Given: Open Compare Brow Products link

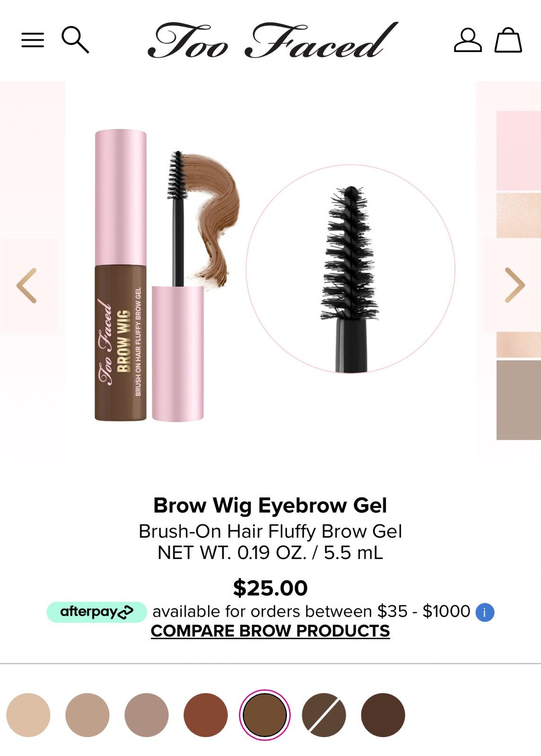Looking at the screenshot, I should [x=270, y=631].
